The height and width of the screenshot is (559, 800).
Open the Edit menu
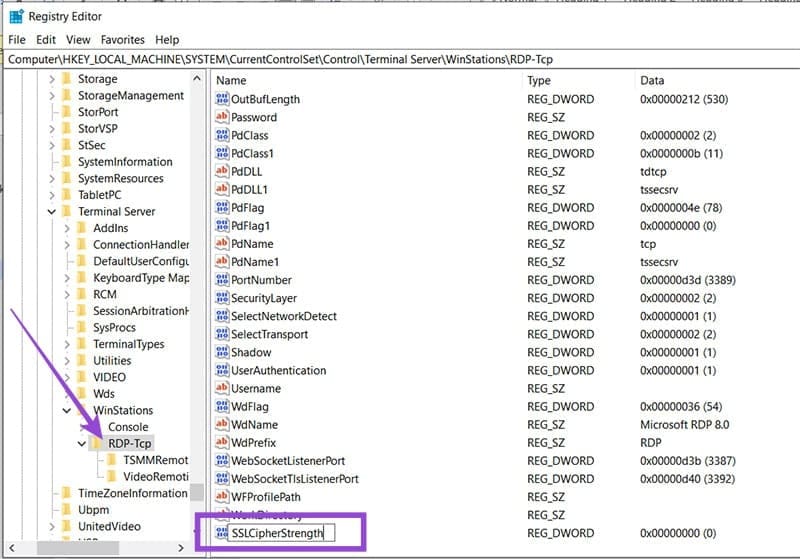pyautogui.click(x=45, y=40)
